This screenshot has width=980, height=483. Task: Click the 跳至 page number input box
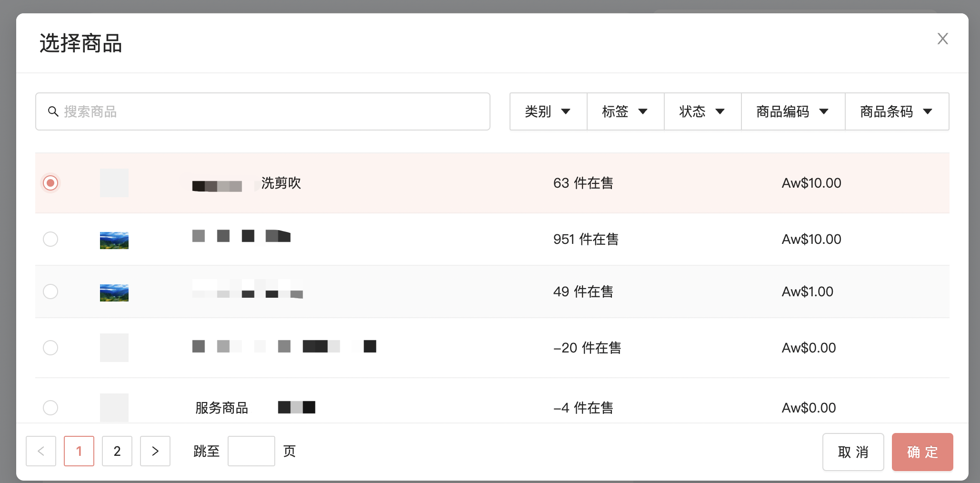[251, 451]
